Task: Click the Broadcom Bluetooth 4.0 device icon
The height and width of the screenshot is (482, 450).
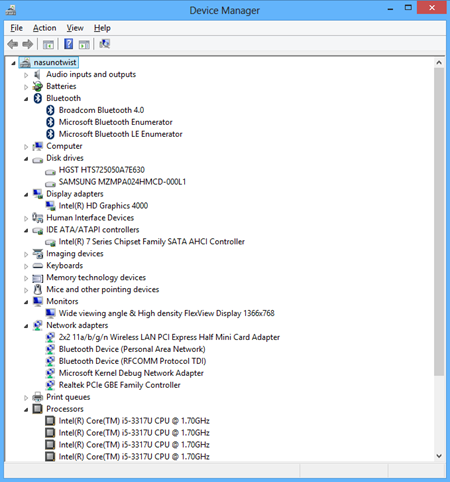Action: (50, 110)
